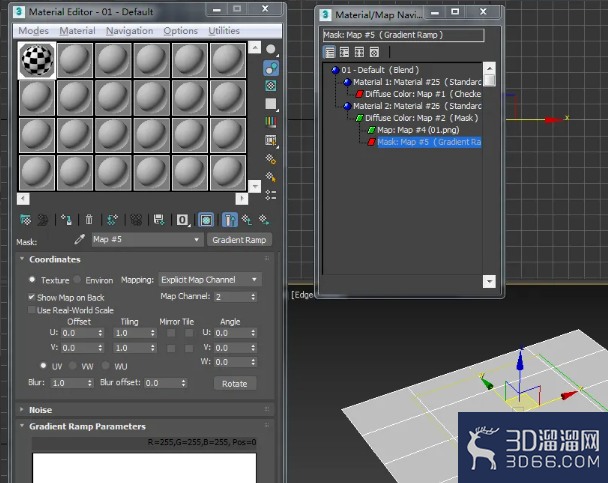Select 01 - Default (Blend) in Navigator
The height and width of the screenshot is (483, 608).
point(380,70)
